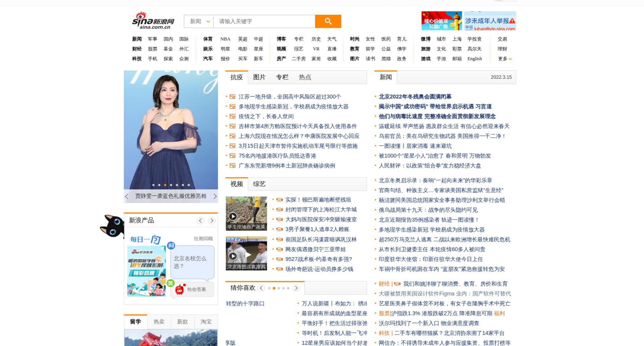644x346 pixels.
Task: Switch to the 热点 tab
Action: 305,77
